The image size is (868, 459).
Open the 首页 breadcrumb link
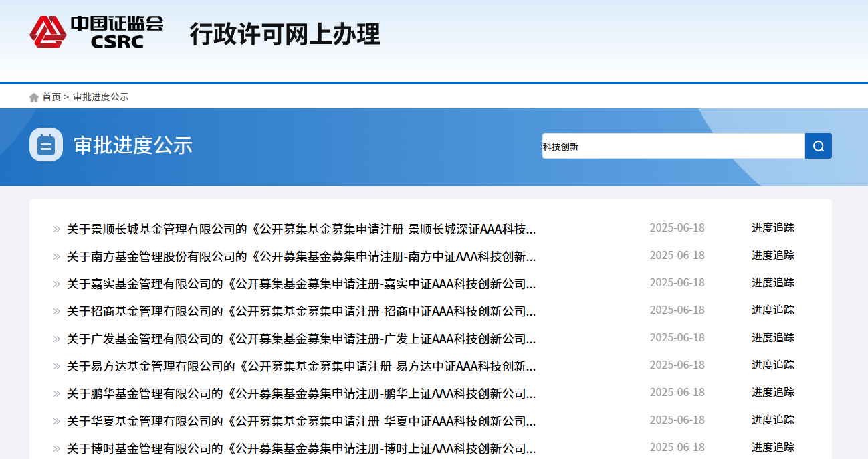pos(51,97)
